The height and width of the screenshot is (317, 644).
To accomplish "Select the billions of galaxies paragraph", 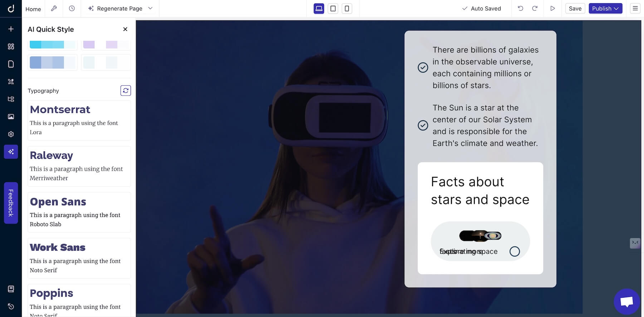I will [486, 68].
